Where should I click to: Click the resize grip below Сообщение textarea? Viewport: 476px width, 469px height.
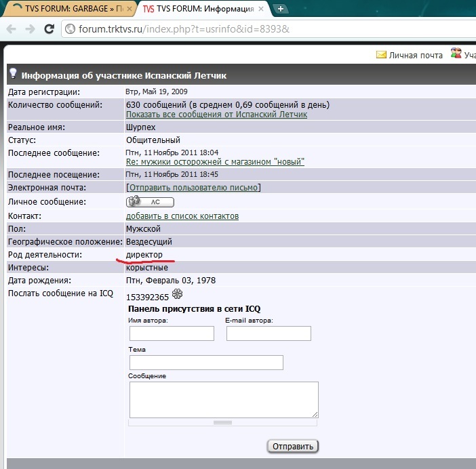(222, 422)
